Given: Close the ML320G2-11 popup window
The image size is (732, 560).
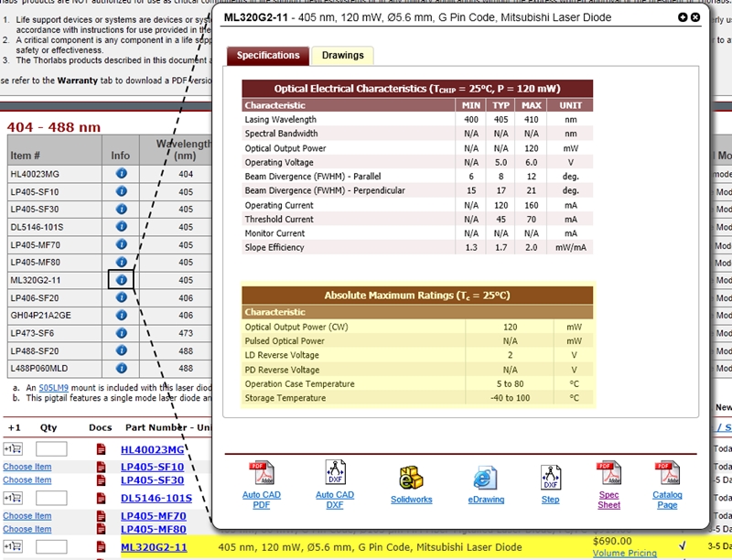Looking at the screenshot, I should click(695, 17).
